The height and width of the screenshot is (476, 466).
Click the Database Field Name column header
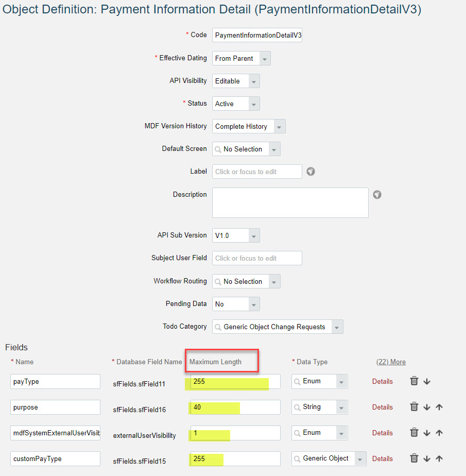(x=149, y=362)
